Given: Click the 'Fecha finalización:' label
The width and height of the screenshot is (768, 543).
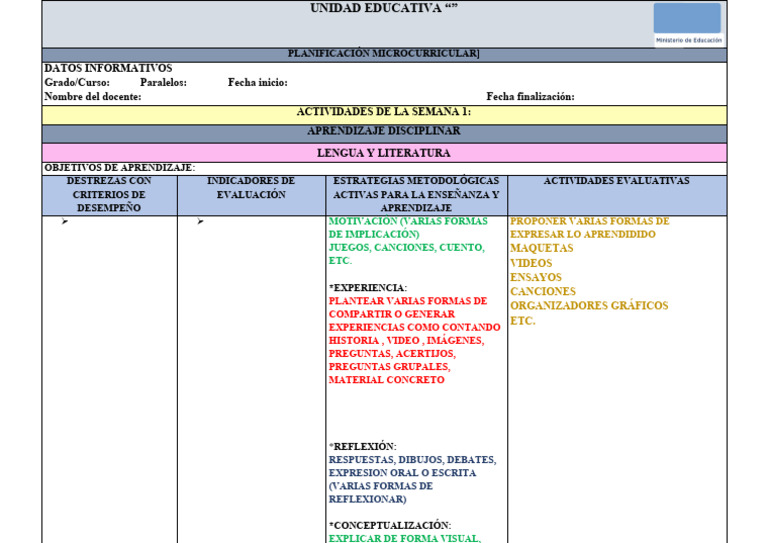Looking at the screenshot, I should (x=530, y=96).
